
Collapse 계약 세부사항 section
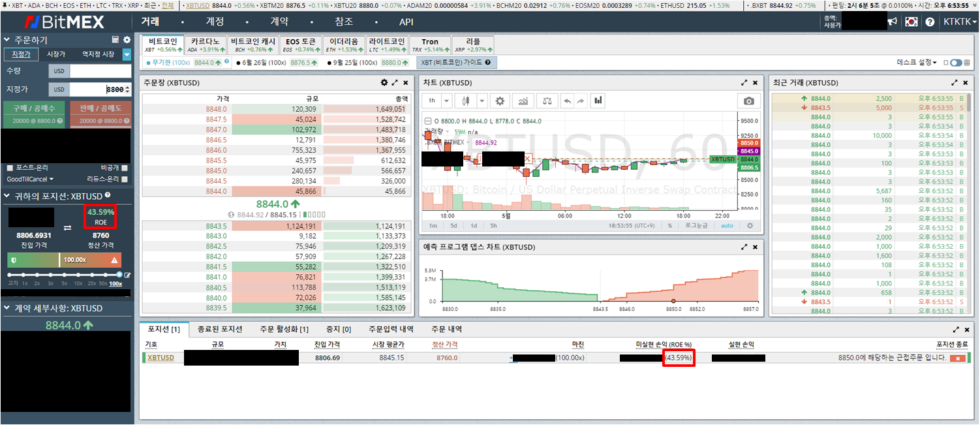(x=7, y=308)
